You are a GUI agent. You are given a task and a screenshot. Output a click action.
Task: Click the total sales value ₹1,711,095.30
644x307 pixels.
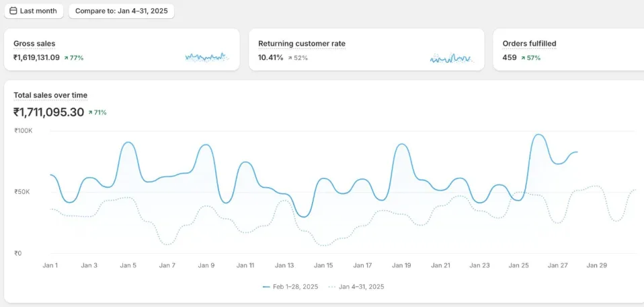click(x=49, y=112)
